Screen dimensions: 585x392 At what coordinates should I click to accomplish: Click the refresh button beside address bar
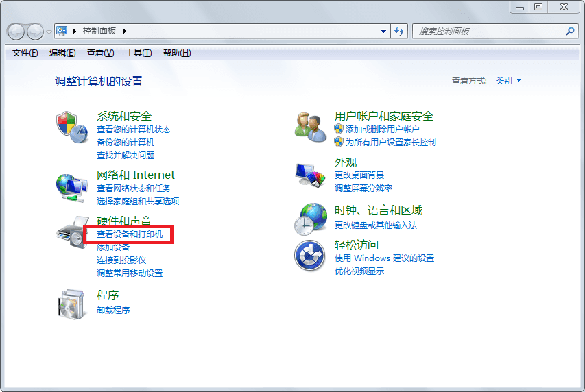coord(400,32)
